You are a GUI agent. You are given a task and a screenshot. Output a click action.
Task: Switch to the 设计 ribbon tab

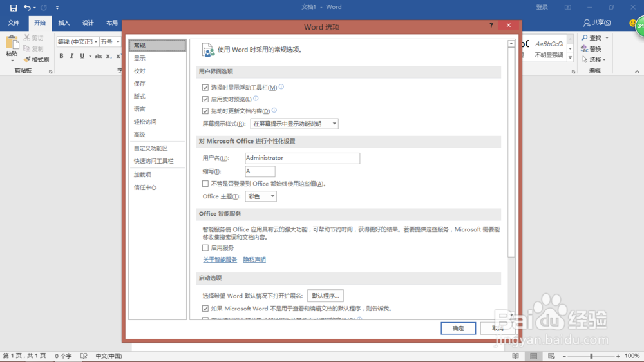88,23
